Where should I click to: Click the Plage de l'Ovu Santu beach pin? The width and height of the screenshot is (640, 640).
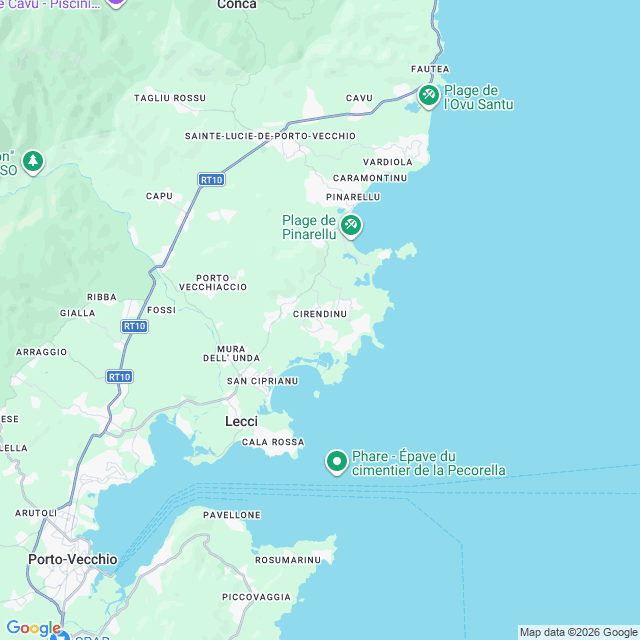[x=429, y=96]
